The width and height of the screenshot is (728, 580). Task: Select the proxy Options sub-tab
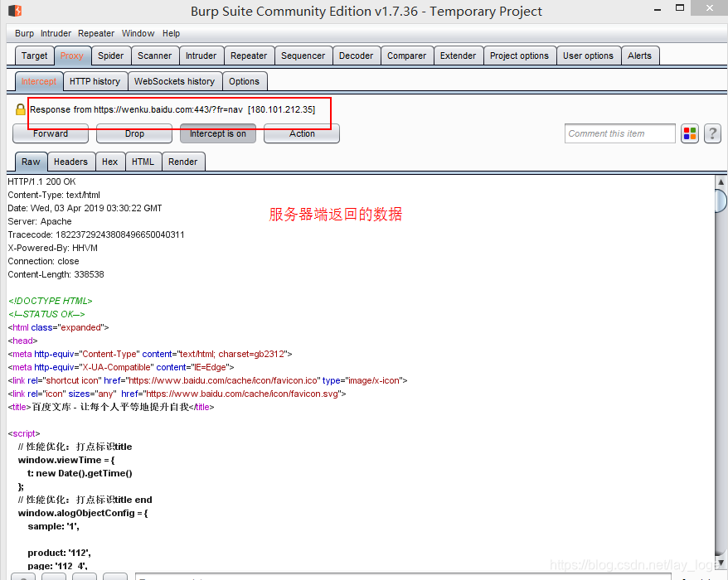(x=245, y=81)
